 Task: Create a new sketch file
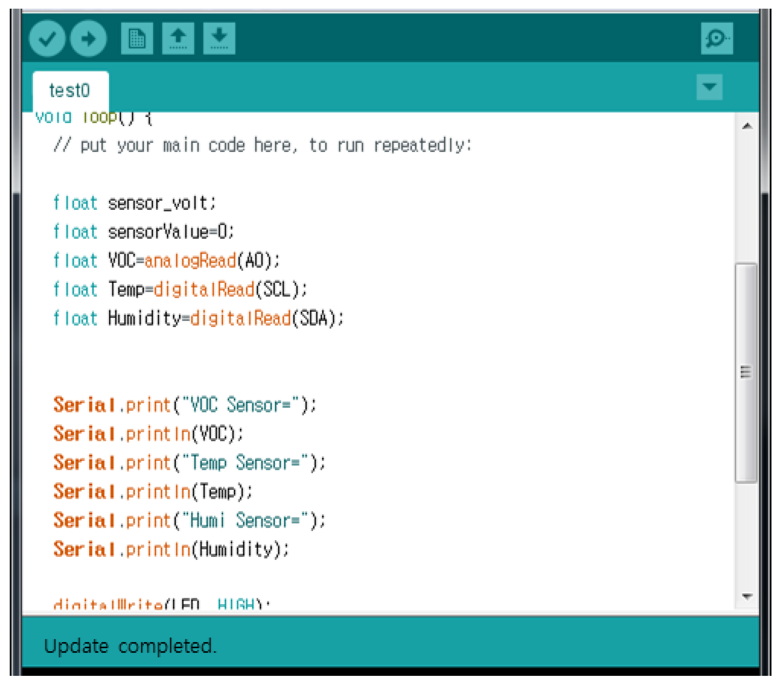(x=137, y=39)
